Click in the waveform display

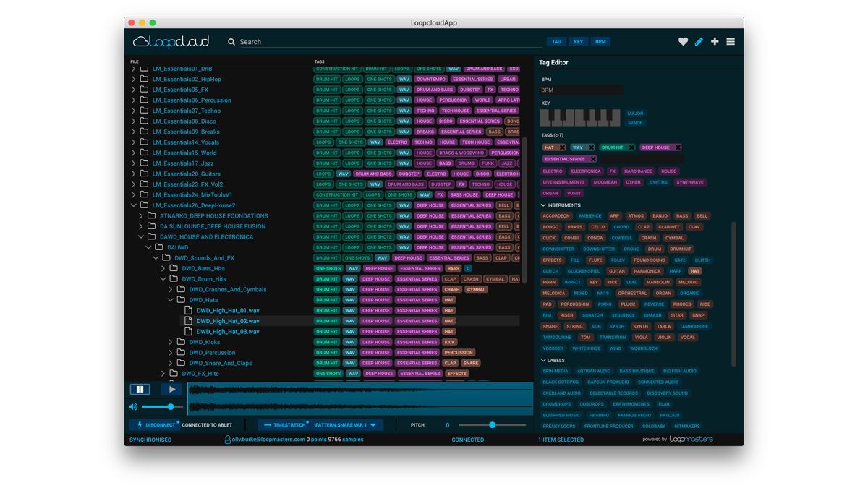360,399
